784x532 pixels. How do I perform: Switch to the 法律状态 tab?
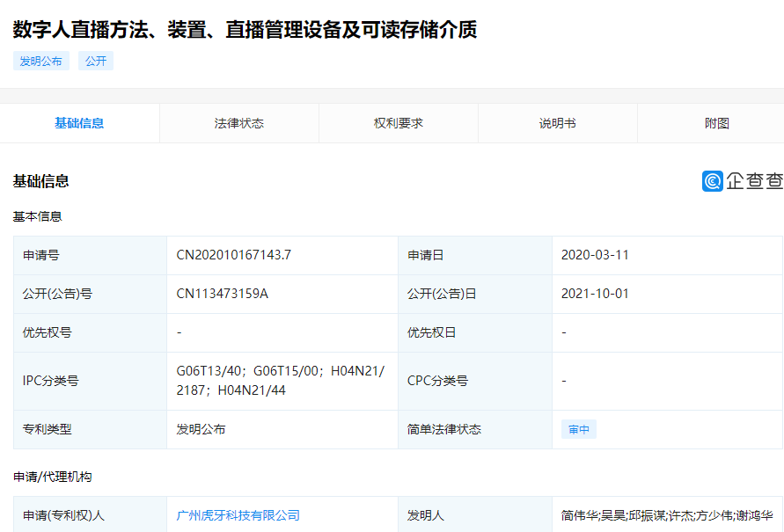238,123
